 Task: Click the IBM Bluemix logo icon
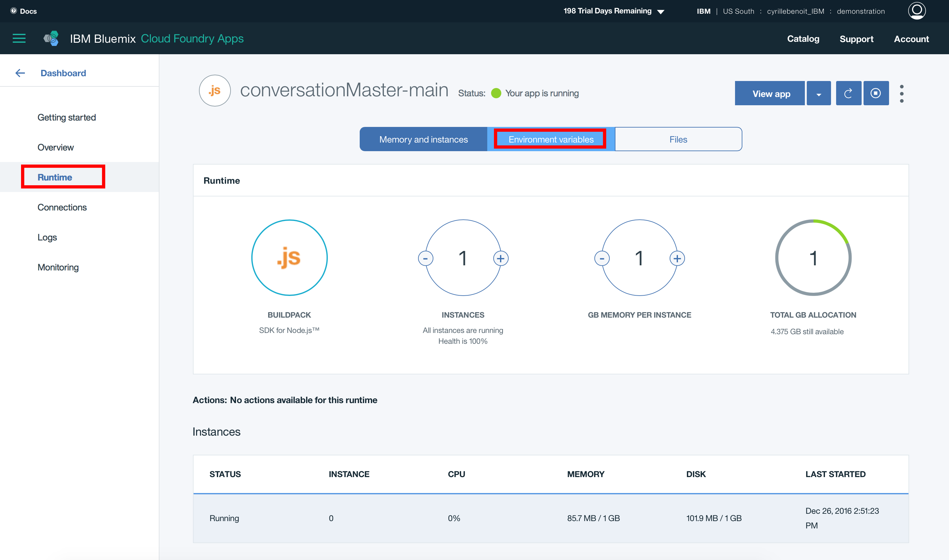point(51,39)
